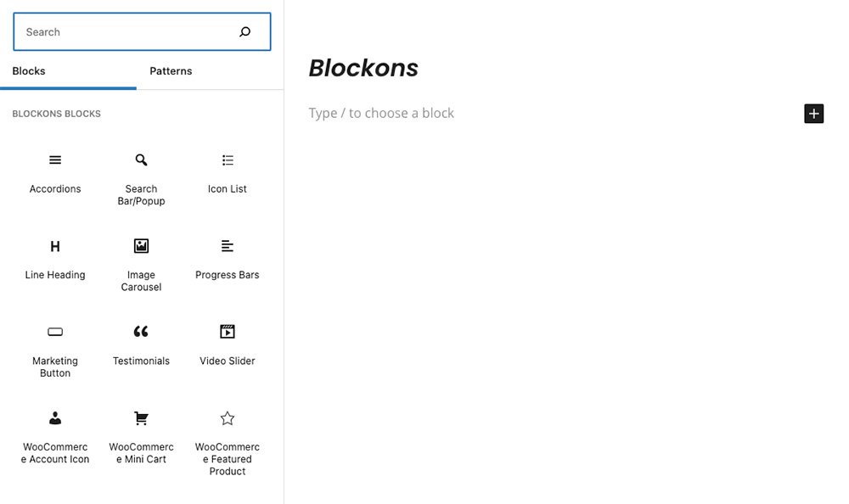The width and height of the screenshot is (849, 504).
Task: Click the Blockons page title
Action: pos(363,68)
